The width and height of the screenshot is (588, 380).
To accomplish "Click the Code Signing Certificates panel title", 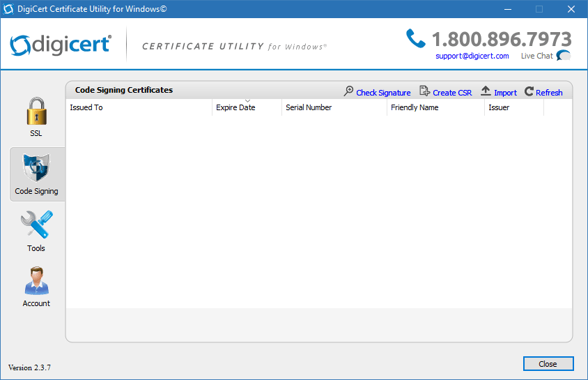I will (x=124, y=90).
